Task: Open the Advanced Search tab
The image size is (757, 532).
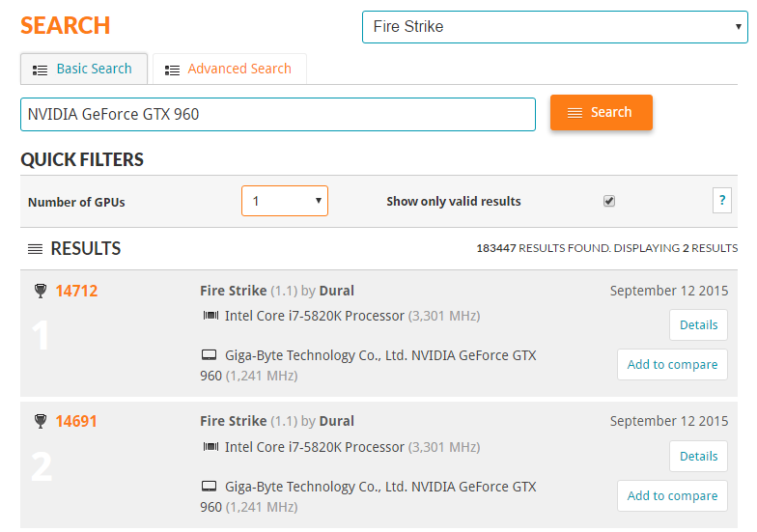Action: 229,70
